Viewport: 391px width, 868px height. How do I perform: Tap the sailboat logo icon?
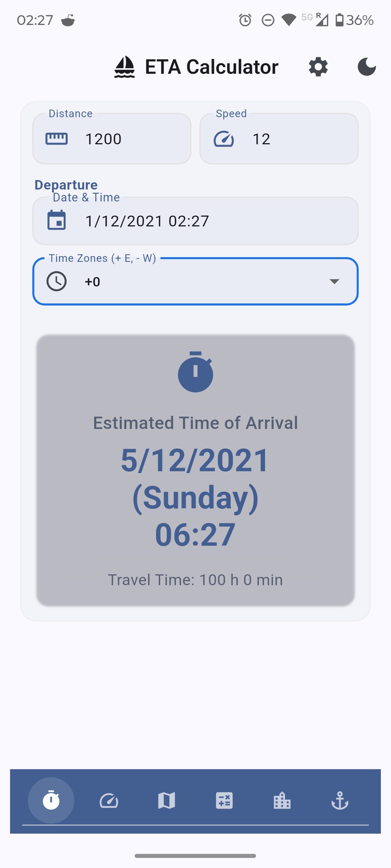pyautogui.click(x=125, y=67)
